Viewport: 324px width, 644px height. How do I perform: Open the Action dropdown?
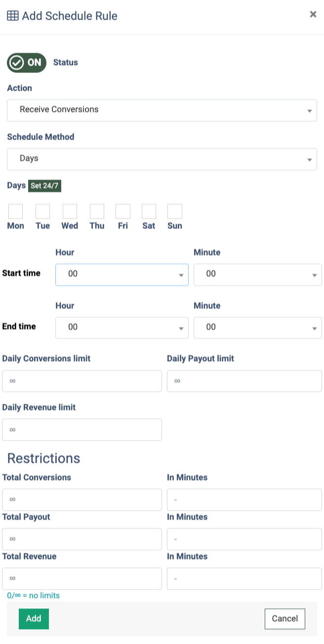pos(162,110)
